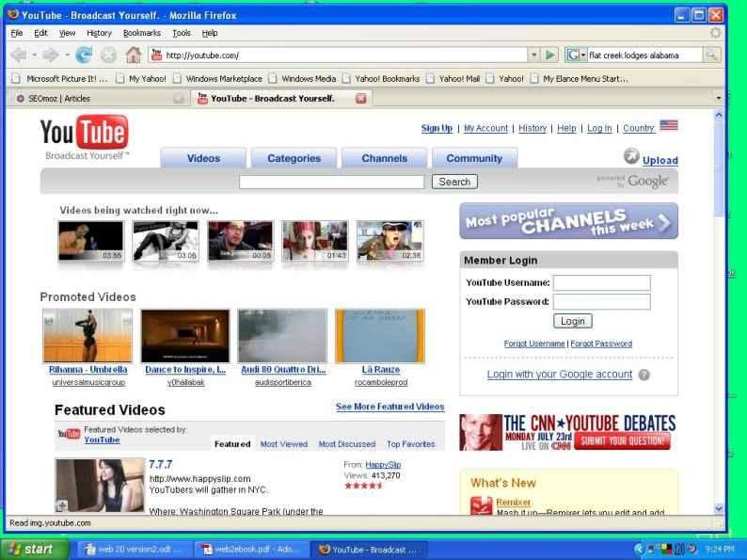Open the Google search engine dropdown

tap(575, 56)
